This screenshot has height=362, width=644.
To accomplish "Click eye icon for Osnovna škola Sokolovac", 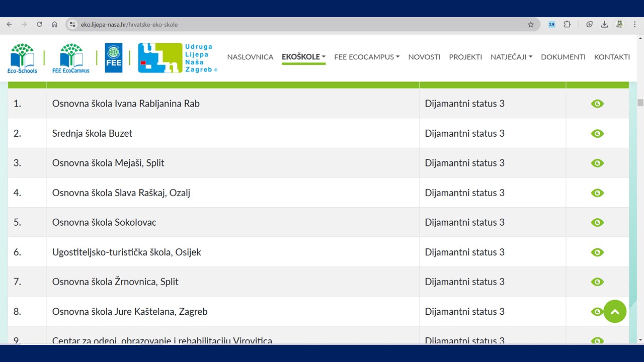I will (597, 222).
